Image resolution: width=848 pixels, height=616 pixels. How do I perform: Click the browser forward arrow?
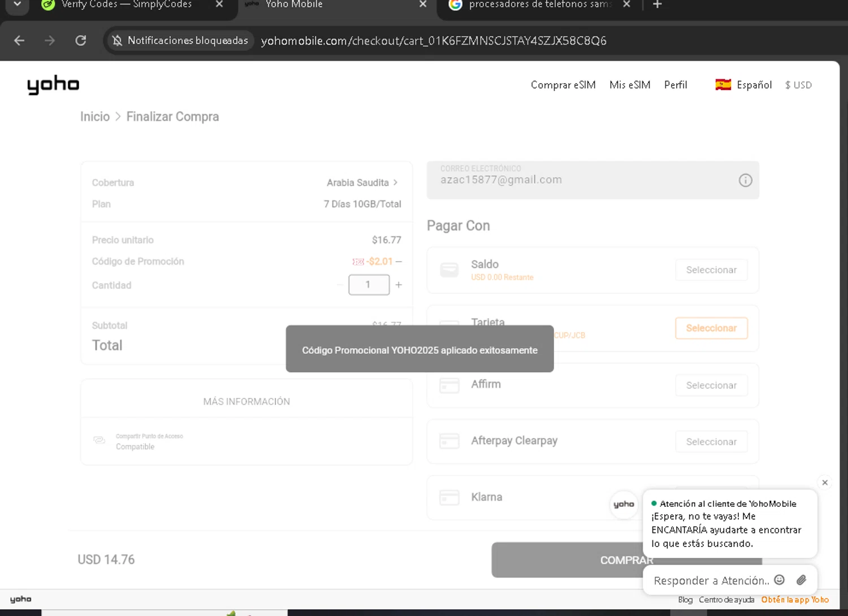point(50,41)
